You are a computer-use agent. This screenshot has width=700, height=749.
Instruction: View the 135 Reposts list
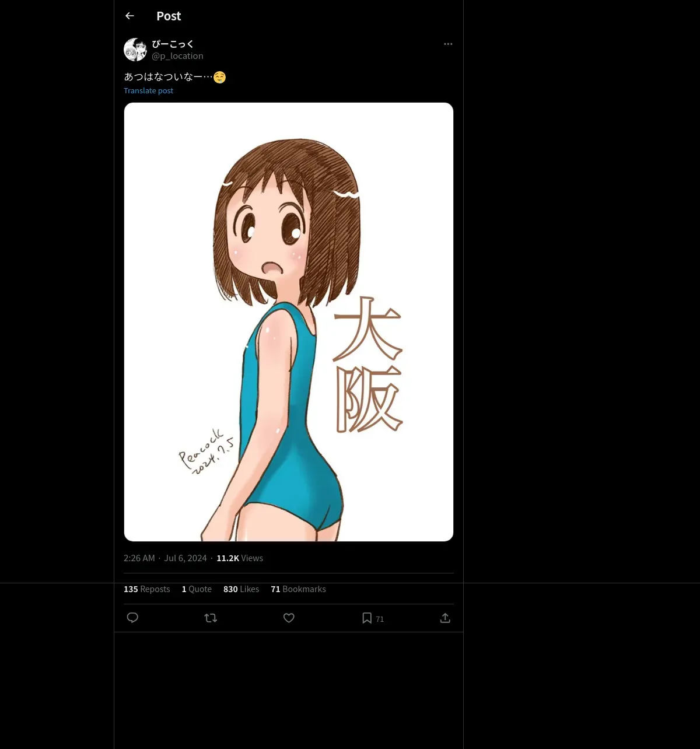147,589
